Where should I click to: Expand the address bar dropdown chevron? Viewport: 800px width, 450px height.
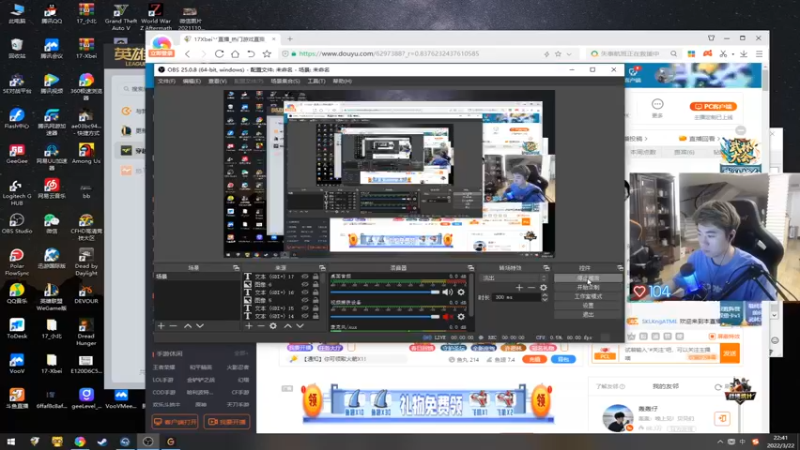pos(569,54)
